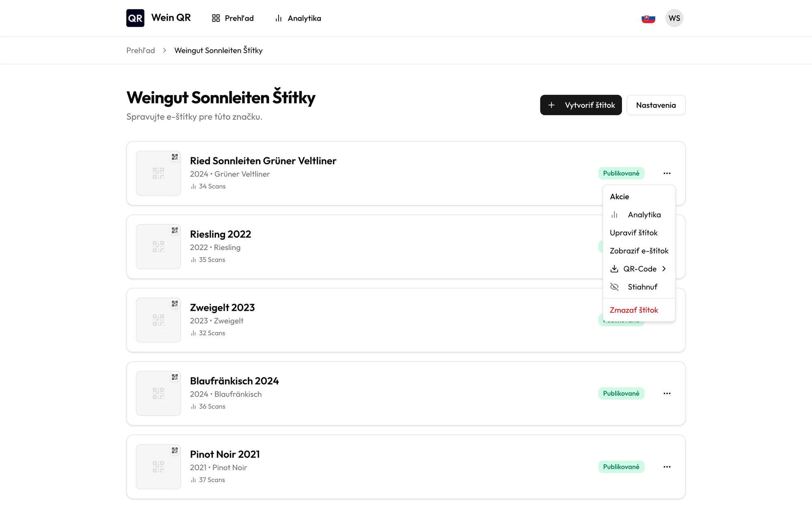The image size is (812, 508).
Task: Open the three-dot menu for Pinot Noir 2021
Action: tap(667, 467)
